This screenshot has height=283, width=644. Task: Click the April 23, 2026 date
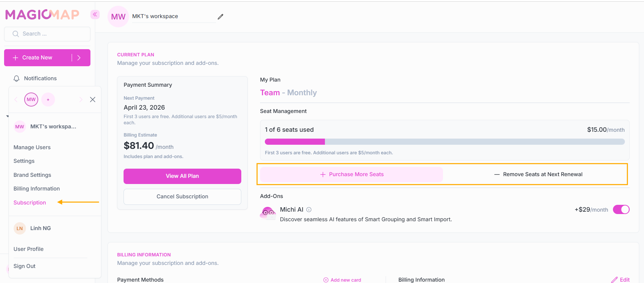(144, 108)
